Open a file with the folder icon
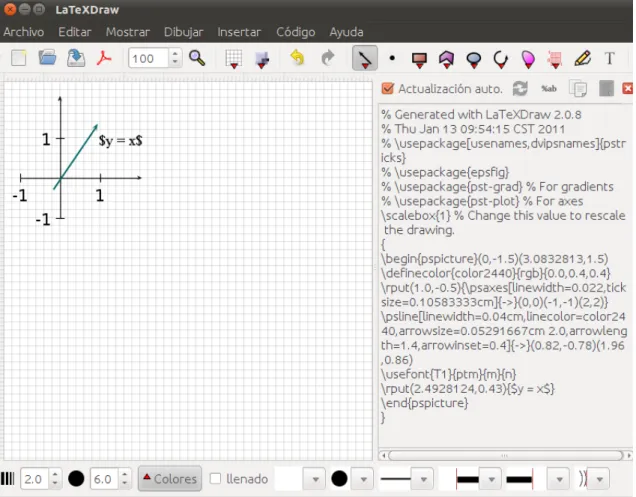 click(x=47, y=58)
